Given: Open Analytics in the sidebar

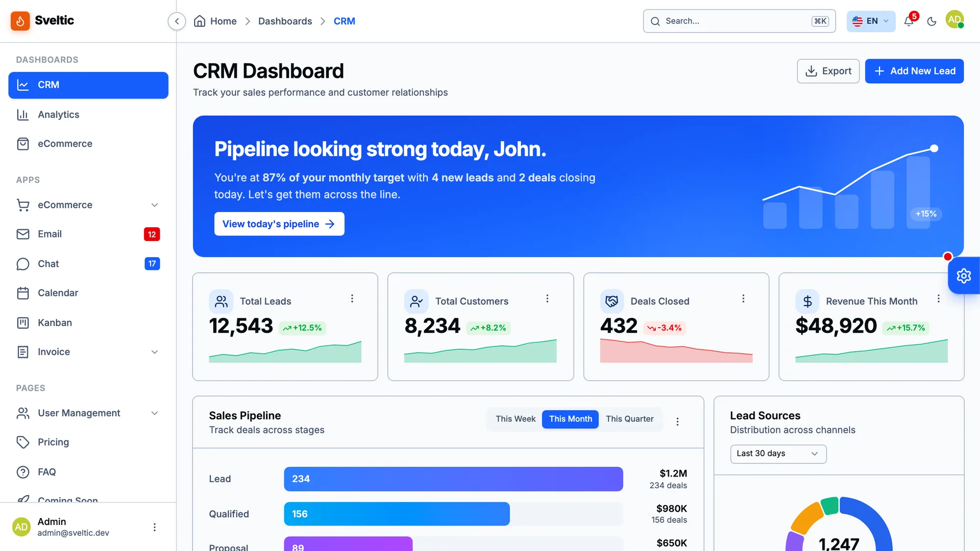Looking at the screenshot, I should [x=88, y=115].
